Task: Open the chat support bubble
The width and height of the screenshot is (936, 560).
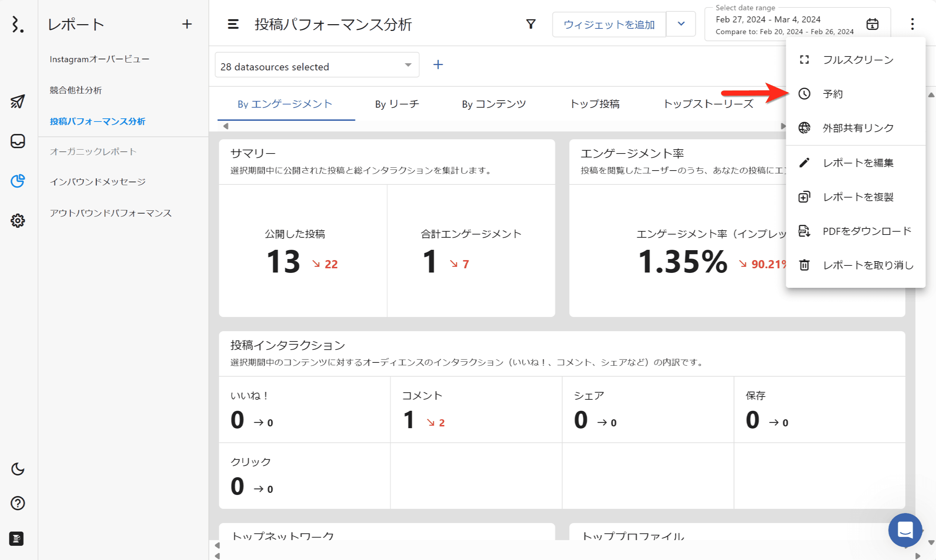Action: [x=905, y=530]
